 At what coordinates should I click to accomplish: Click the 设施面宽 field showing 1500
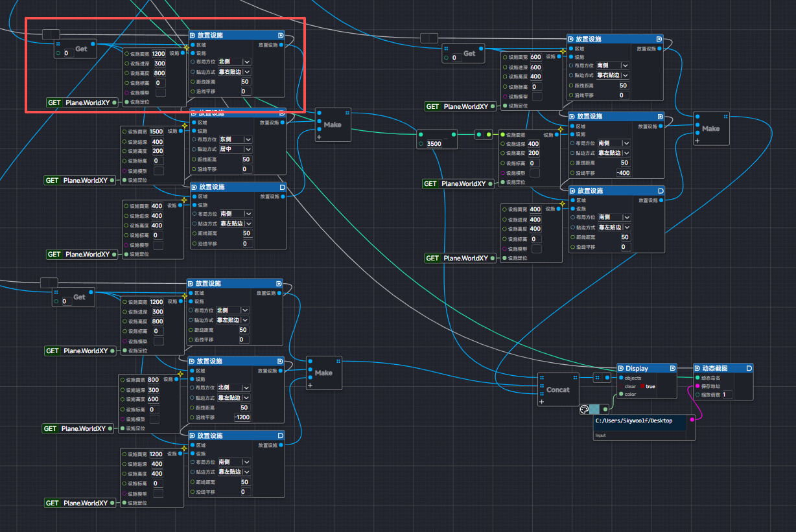point(156,132)
